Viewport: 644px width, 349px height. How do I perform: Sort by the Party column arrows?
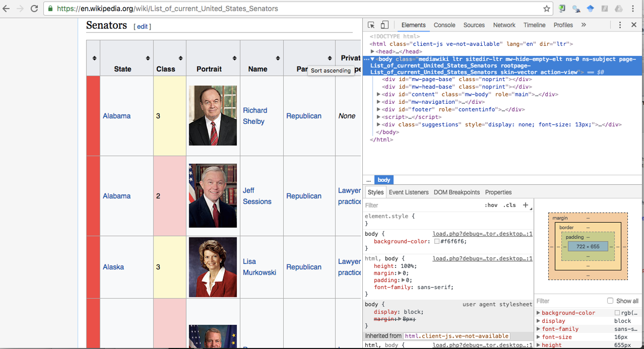pyautogui.click(x=330, y=58)
